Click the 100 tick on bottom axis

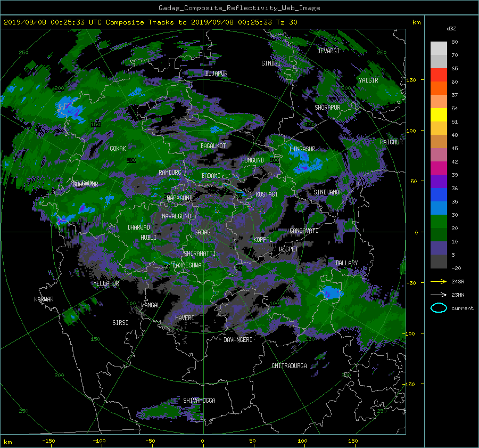(x=302, y=441)
